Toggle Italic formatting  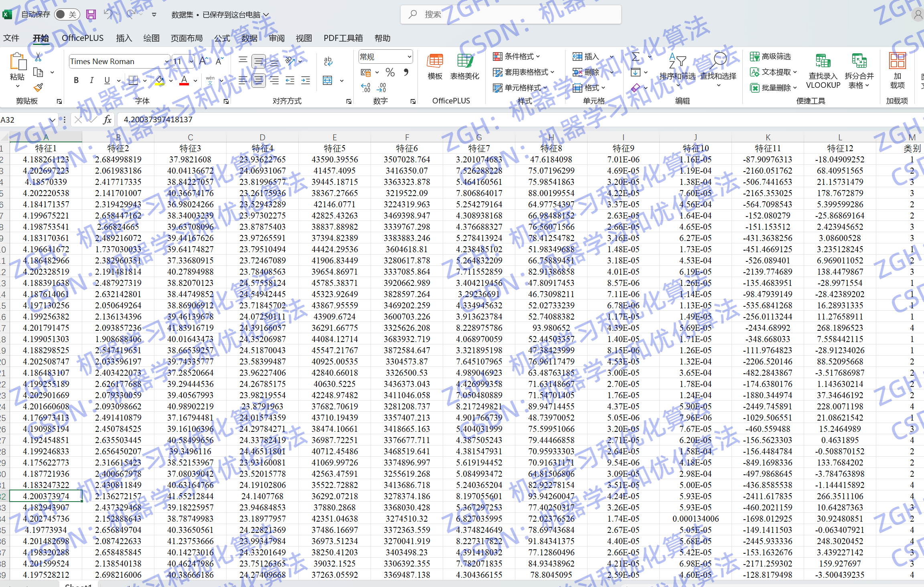[x=91, y=80]
